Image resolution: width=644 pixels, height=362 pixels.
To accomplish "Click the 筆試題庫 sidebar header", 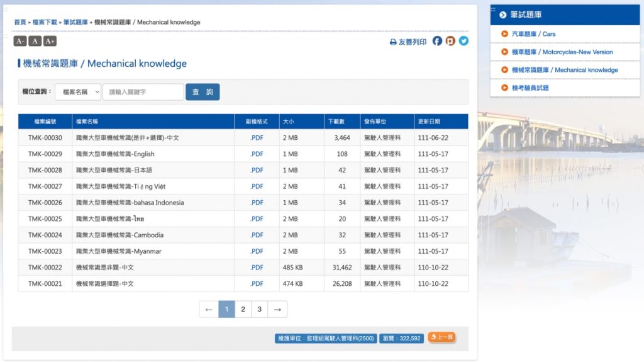I will tap(565, 15).
